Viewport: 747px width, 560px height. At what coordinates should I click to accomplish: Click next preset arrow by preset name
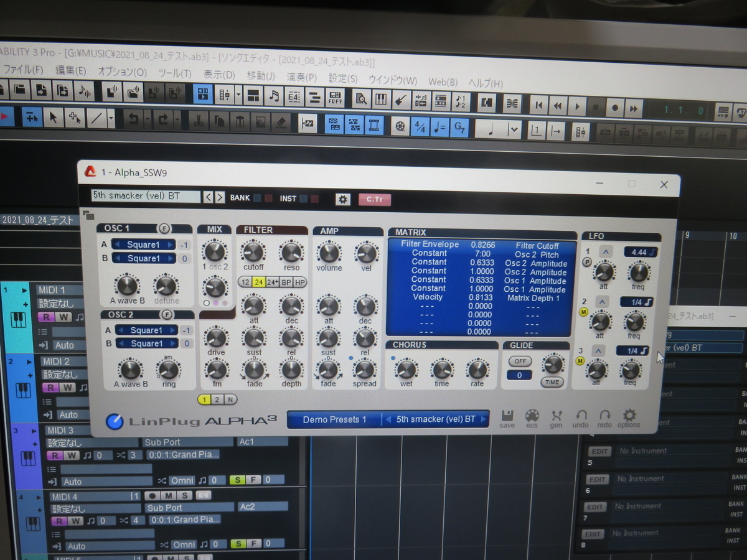(x=220, y=197)
